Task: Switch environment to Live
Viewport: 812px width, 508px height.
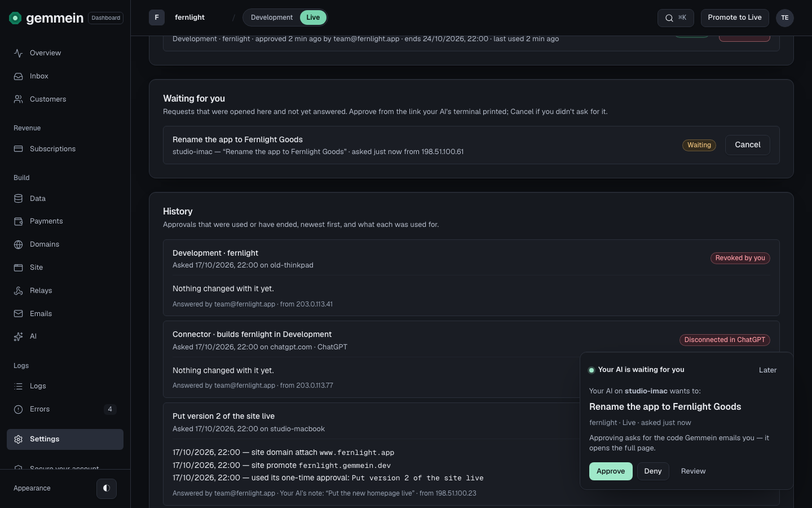Action: [313, 17]
